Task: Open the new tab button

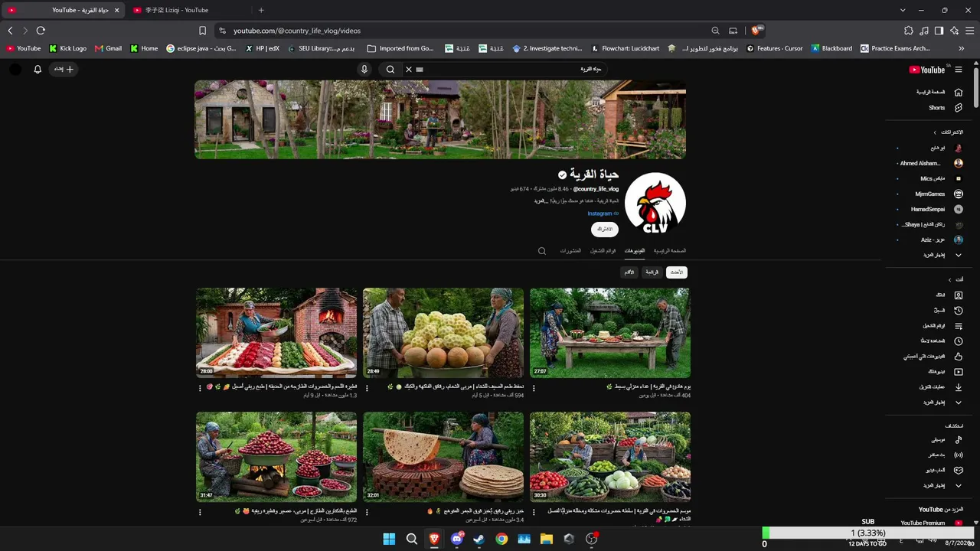Action: pyautogui.click(x=261, y=10)
